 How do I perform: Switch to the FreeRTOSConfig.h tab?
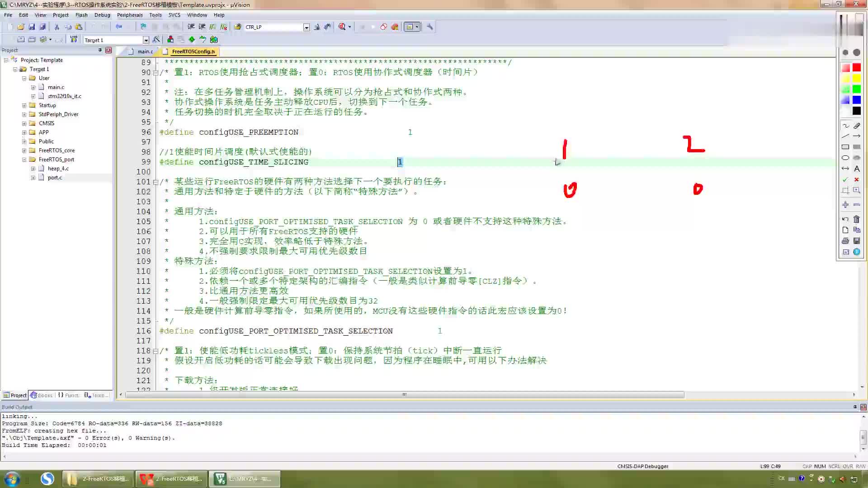point(193,52)
